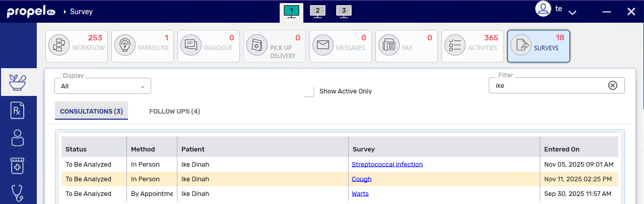Click the mortar and pestle sidebar icon

tap(18, 82)
